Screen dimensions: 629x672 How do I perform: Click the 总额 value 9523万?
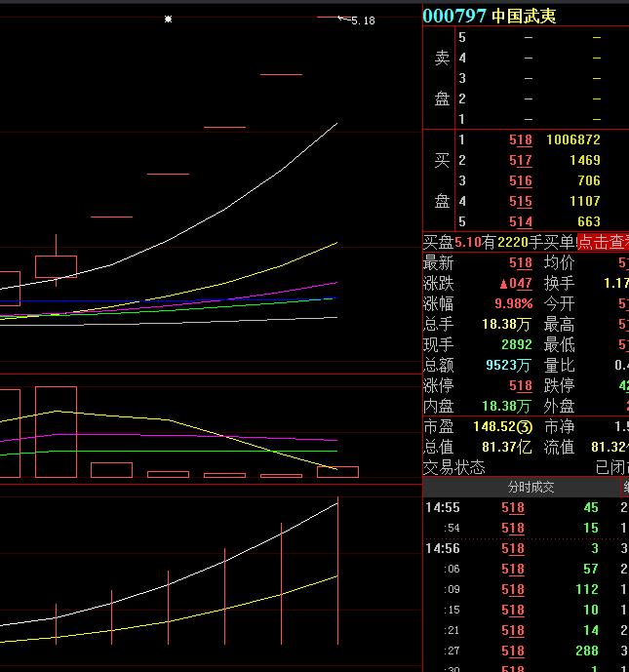508,366
